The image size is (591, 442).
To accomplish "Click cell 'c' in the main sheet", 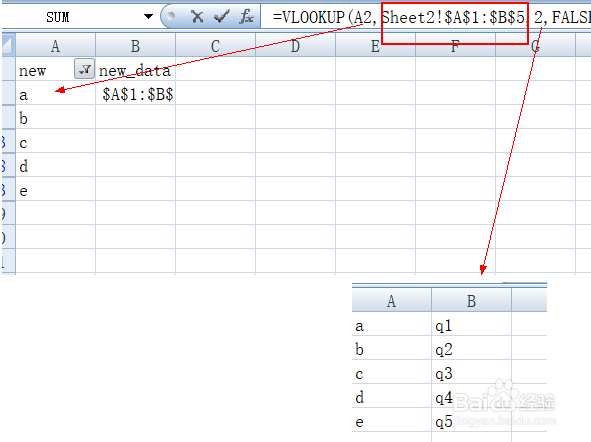I will [55, 142].
